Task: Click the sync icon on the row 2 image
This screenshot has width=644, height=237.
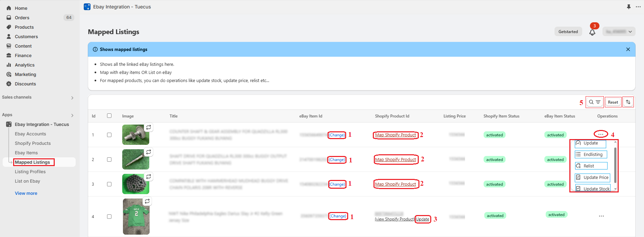Action: [149, 152]
